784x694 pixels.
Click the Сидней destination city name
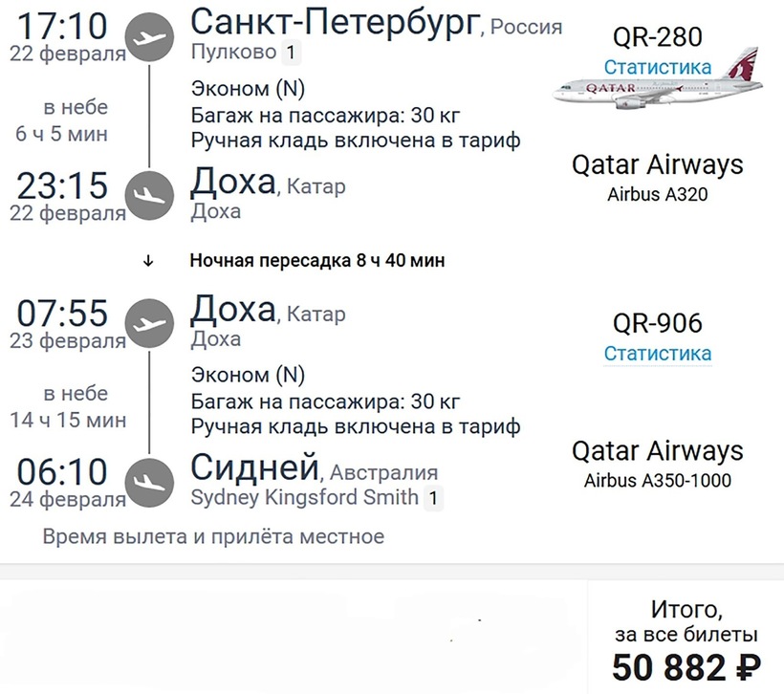(x=254, y=467)
